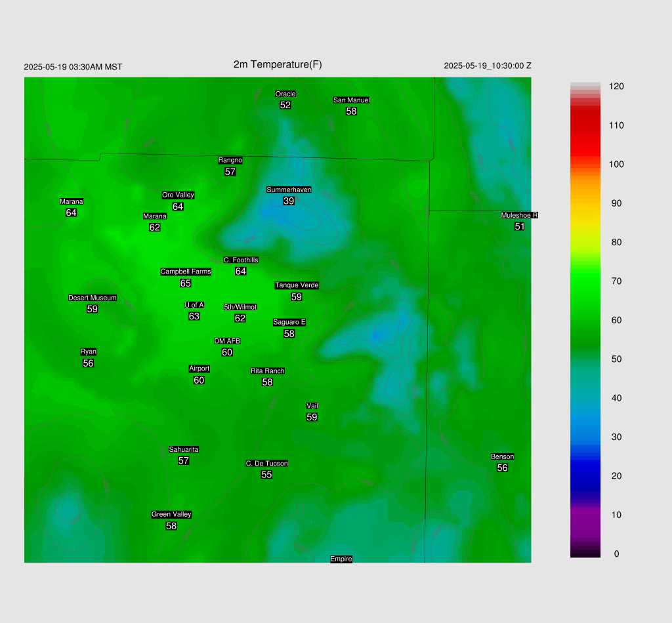
Task: Select the 59 reading under Desert Museum
Action: point(93,309)
